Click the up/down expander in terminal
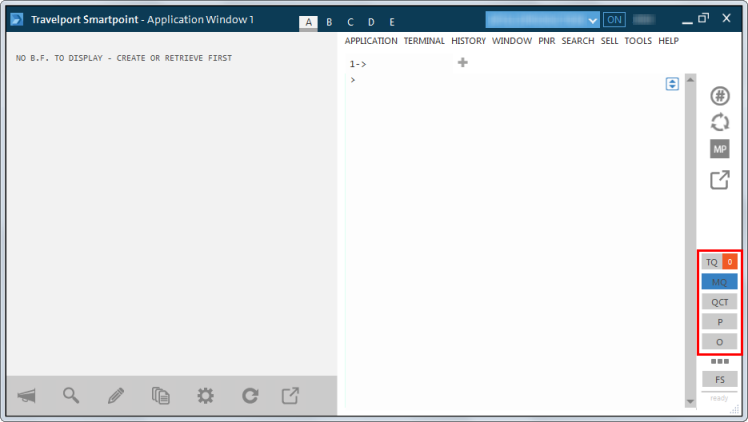Viewport: 748px width, 422px height. tap(672, 84)
